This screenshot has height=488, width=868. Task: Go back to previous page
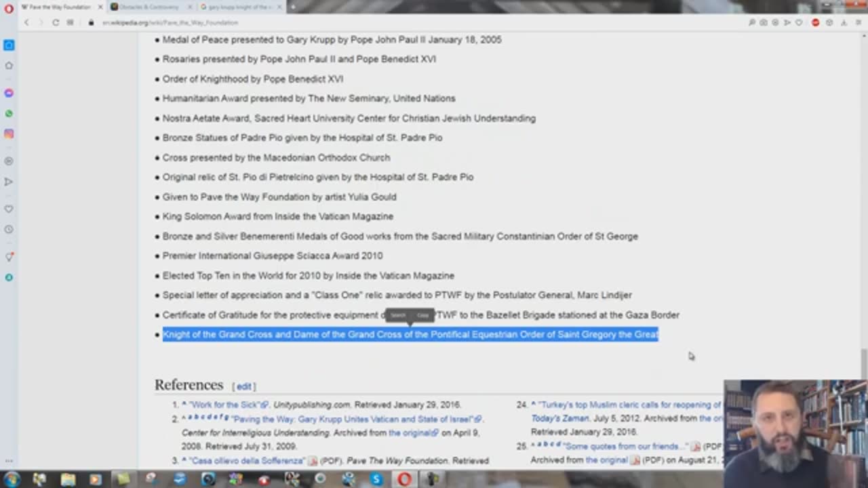coord(26,22)
